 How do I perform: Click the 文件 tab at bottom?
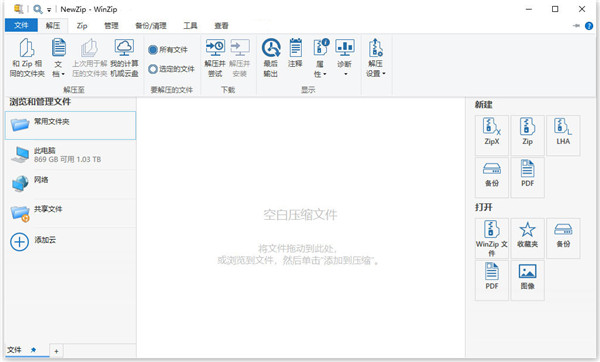(27, 350)
